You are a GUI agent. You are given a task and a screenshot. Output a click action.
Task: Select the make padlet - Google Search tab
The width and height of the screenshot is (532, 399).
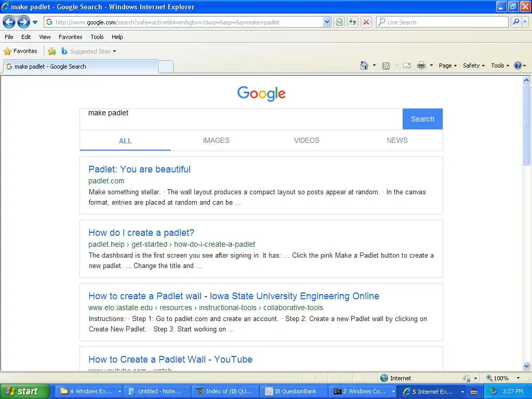(x=81, y=66)
